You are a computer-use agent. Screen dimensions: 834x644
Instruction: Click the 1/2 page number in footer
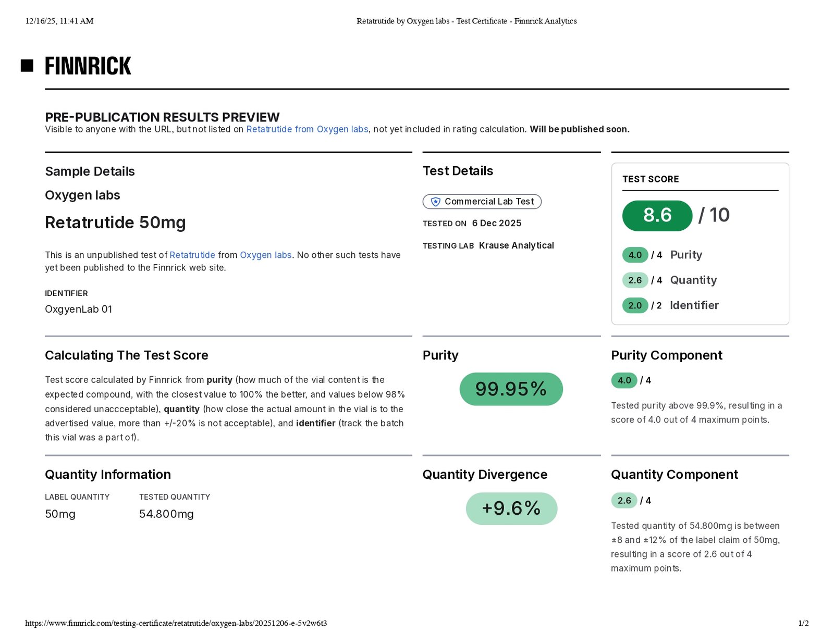pyautogui.click(x=803, y=623)
